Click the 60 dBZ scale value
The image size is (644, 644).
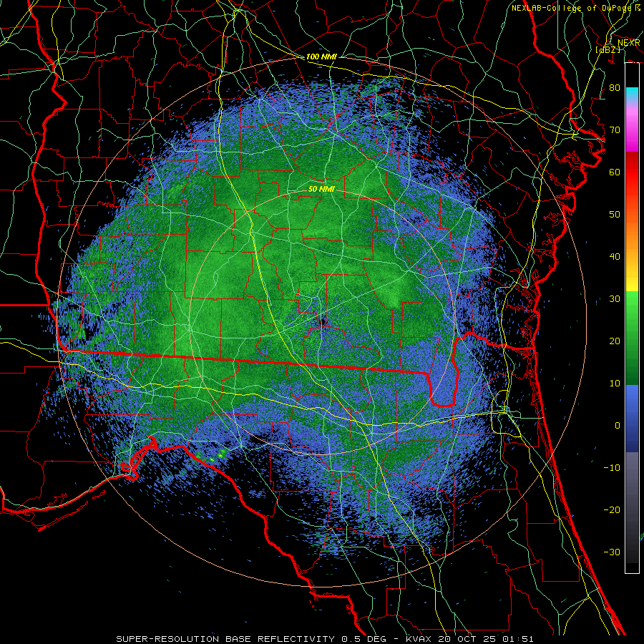615,172
